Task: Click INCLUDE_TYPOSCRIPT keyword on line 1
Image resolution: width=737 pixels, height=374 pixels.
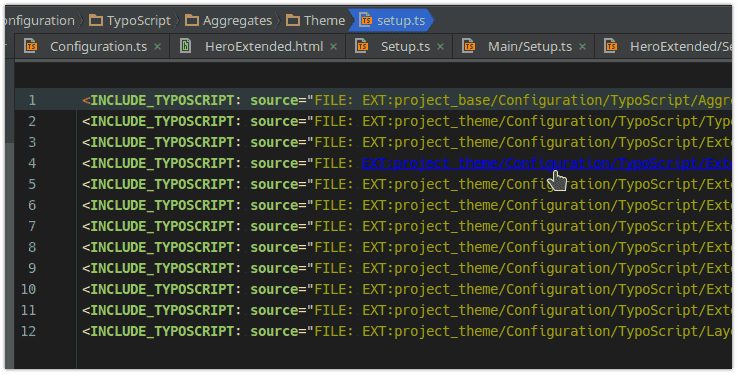Action: [x=162, y=100]
